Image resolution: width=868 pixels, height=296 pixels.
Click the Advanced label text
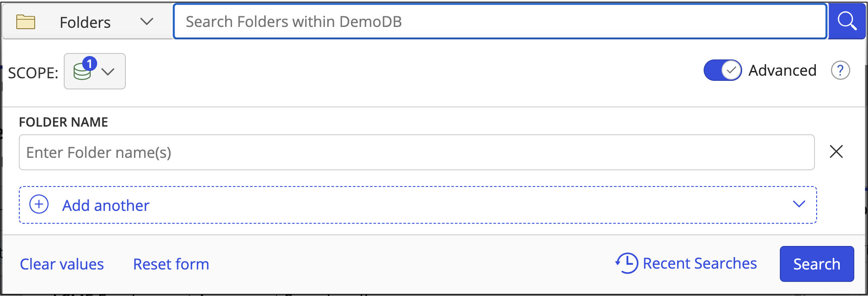tap(782, 71)
